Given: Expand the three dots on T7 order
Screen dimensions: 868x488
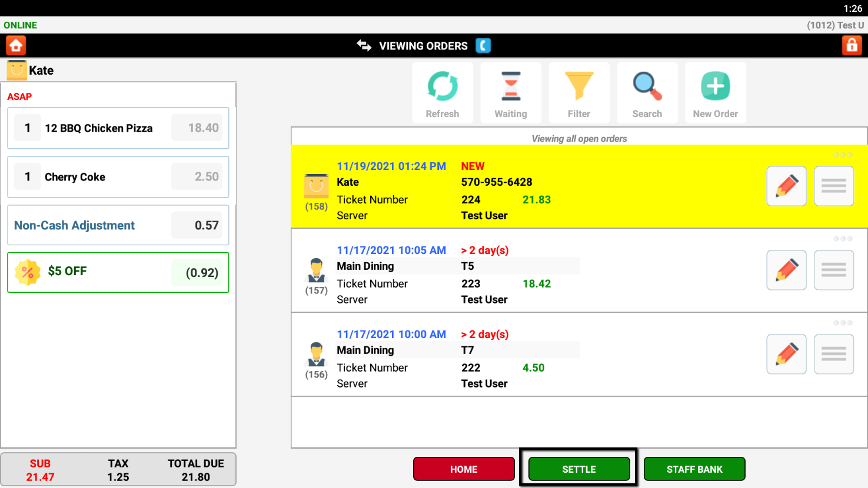Looking at the screenshot, I should [843, 323].
